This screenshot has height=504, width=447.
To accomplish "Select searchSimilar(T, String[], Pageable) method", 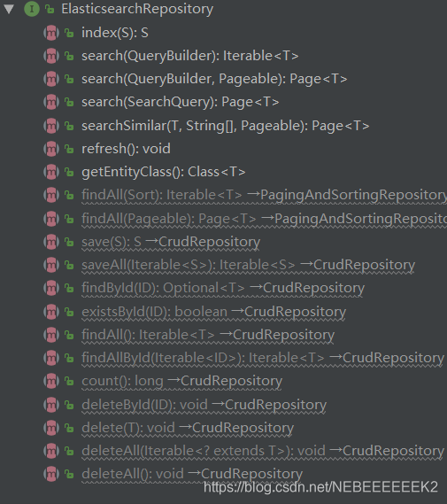I will coord(225,126).
